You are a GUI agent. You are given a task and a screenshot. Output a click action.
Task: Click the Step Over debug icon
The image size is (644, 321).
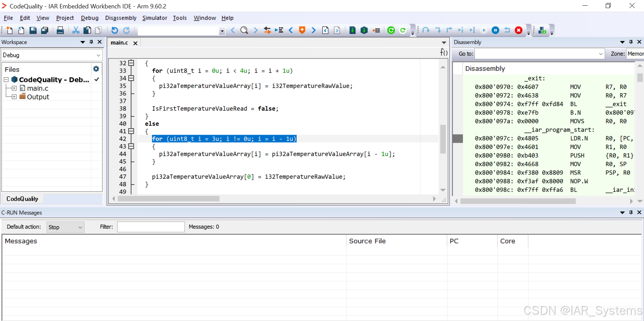tap(426, 30)
